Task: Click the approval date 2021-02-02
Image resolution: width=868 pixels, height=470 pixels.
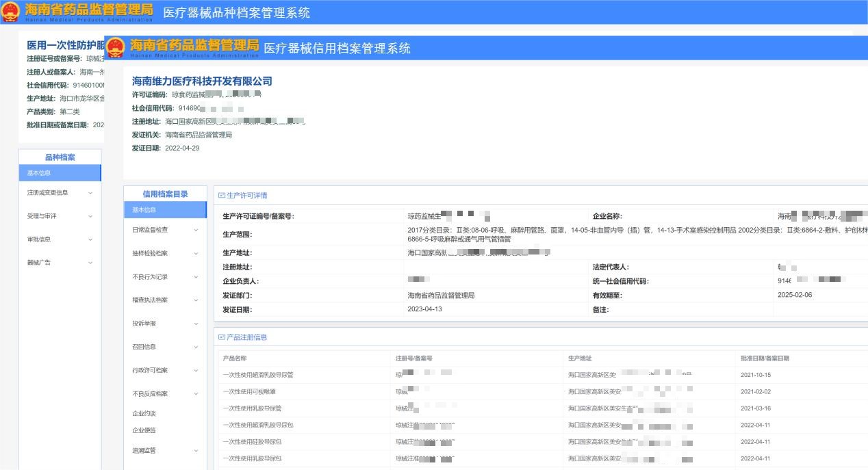Action: click(756, 392)
